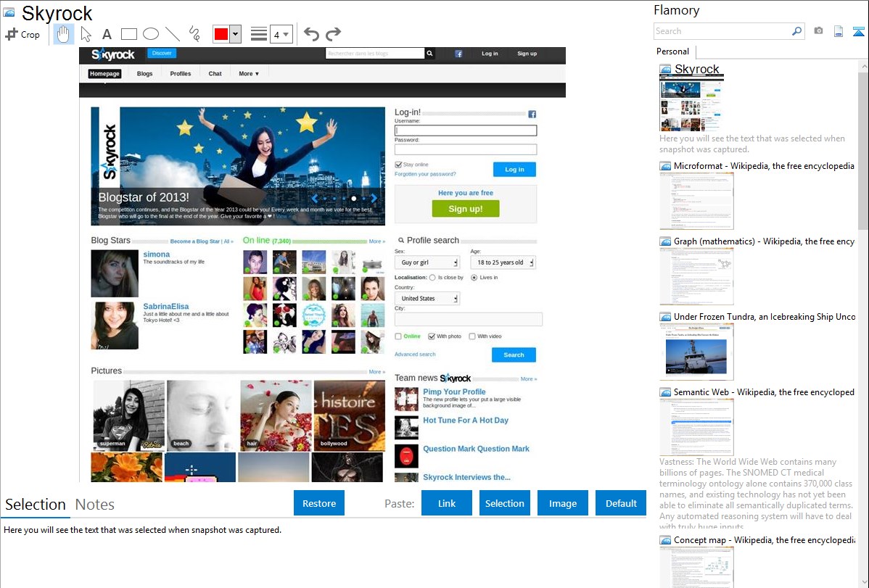Click the Username input field
The image size is (869, 588).
click(466, 131)
